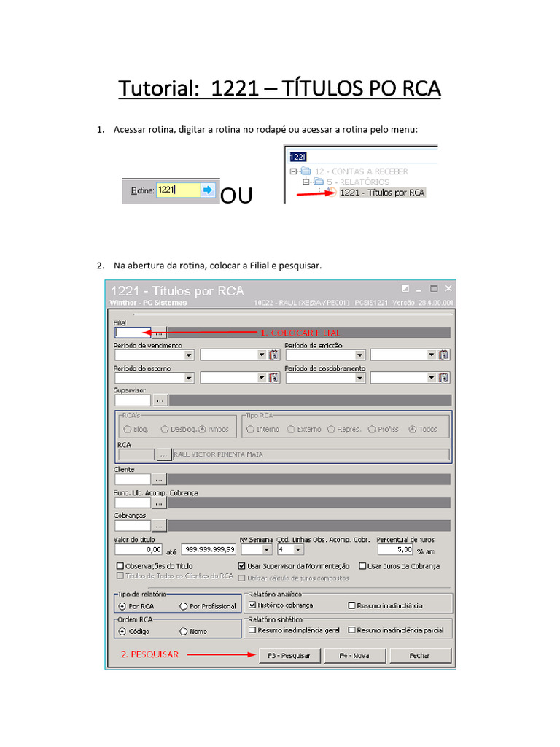Image resolution: width=560 pixels, height=747 pixels.
Task: Click the Valor do título minimum field 0,00
Action: (x=139, y=550)
